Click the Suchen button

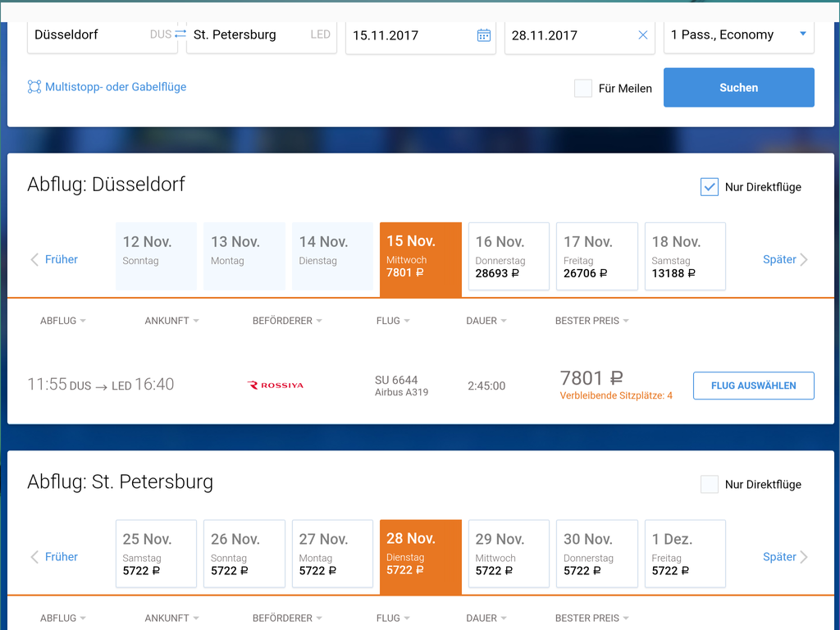pyautogui.click(x=739, y=87)
